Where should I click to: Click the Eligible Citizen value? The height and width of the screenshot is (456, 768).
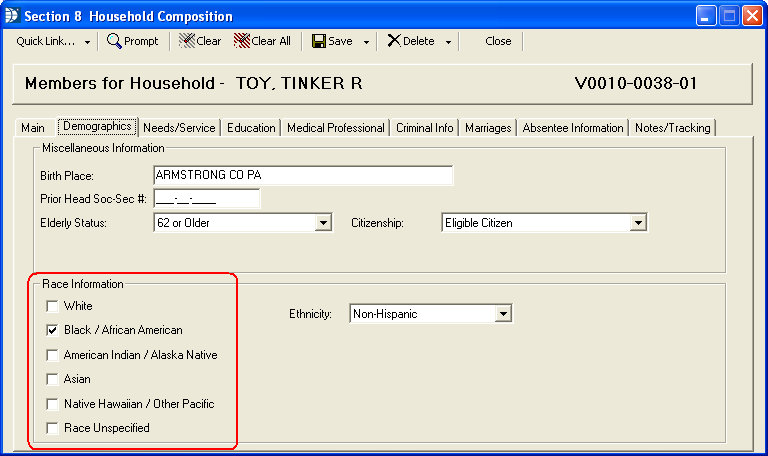pos(479,223)
